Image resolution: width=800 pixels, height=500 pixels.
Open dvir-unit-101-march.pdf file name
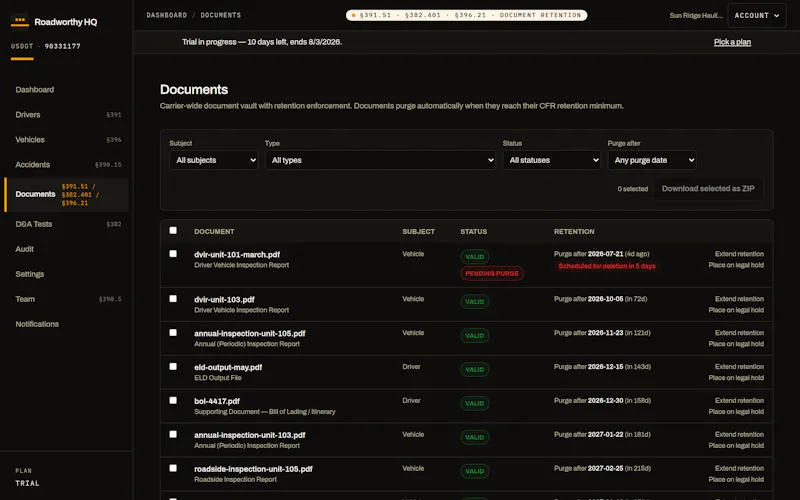[x=237, y=255]
